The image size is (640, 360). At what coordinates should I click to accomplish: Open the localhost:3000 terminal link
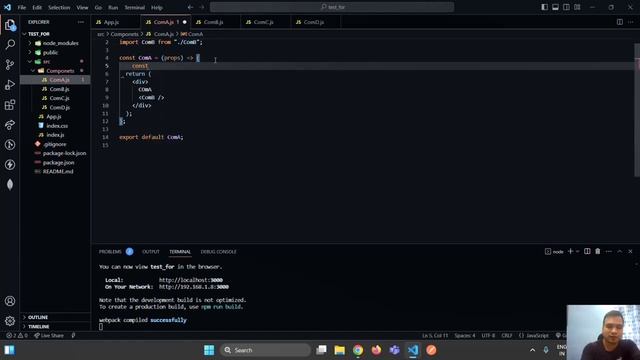click(191, 280)
